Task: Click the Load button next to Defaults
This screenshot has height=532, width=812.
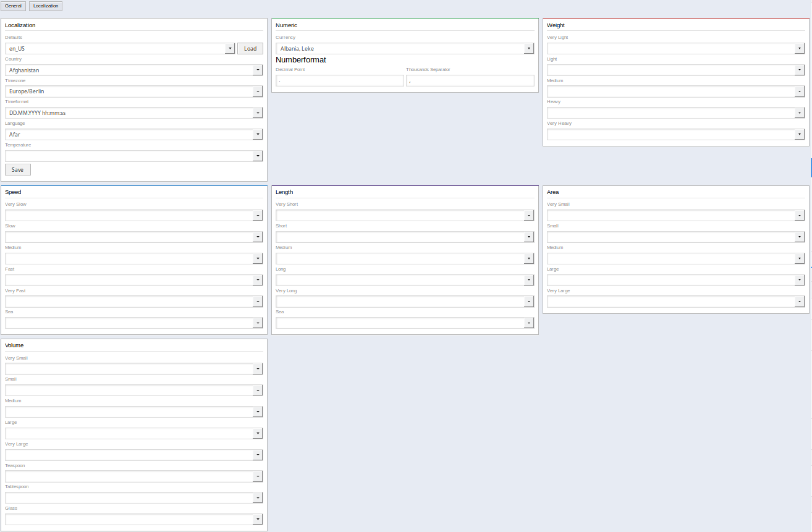Action: pos(250,49)
